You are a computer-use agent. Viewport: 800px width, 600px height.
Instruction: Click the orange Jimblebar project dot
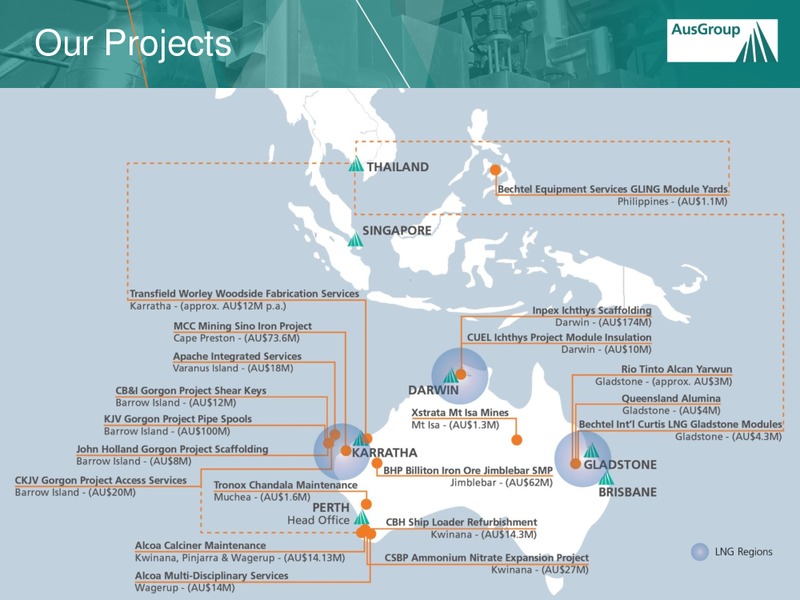(377, 463)
